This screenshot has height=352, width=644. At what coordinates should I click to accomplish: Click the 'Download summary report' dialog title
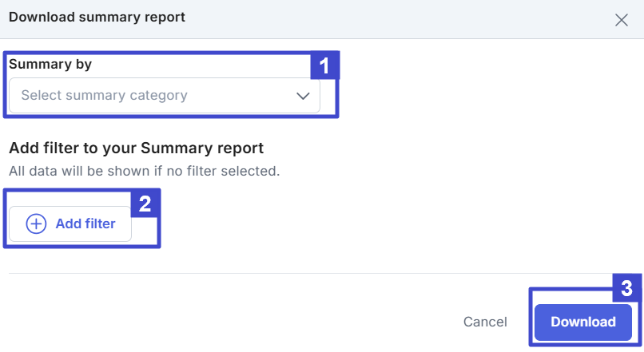(97, 17)
